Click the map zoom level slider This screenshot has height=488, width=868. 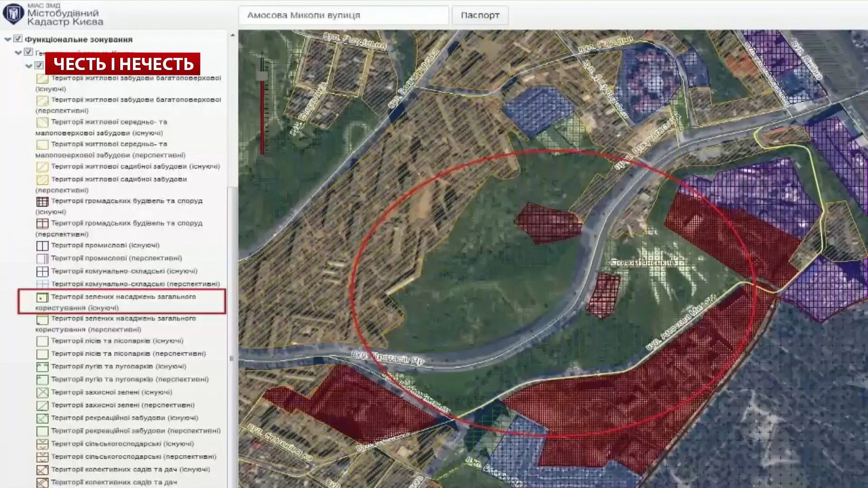[x=262, y=76]
